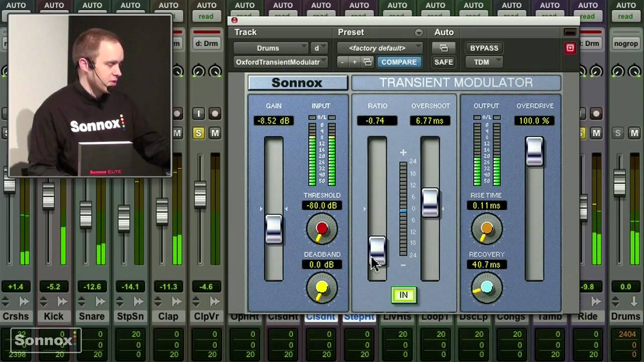644x362 pixels.
Task: Click the Kick channel fader handle
Action: (48, 196)
